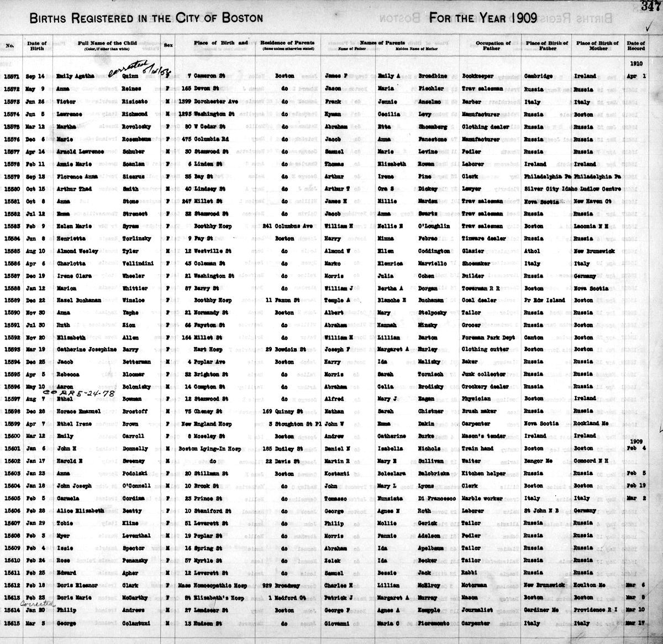Select record number 15571
The height and width of the screenshot is (644, 663).
(13, 76)
